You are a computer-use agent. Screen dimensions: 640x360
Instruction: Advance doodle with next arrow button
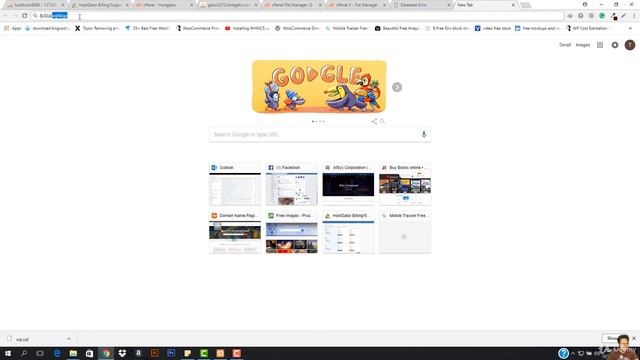(397, 87)
